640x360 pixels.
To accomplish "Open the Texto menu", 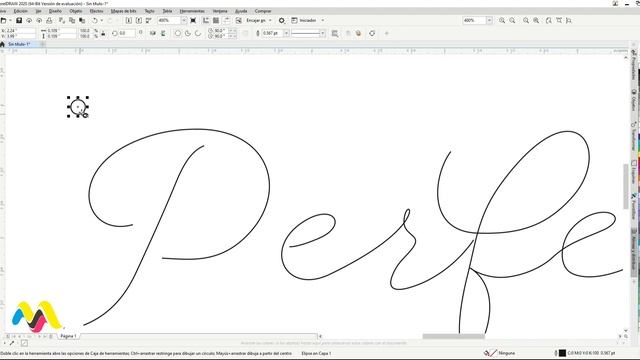I will point(149,11).
